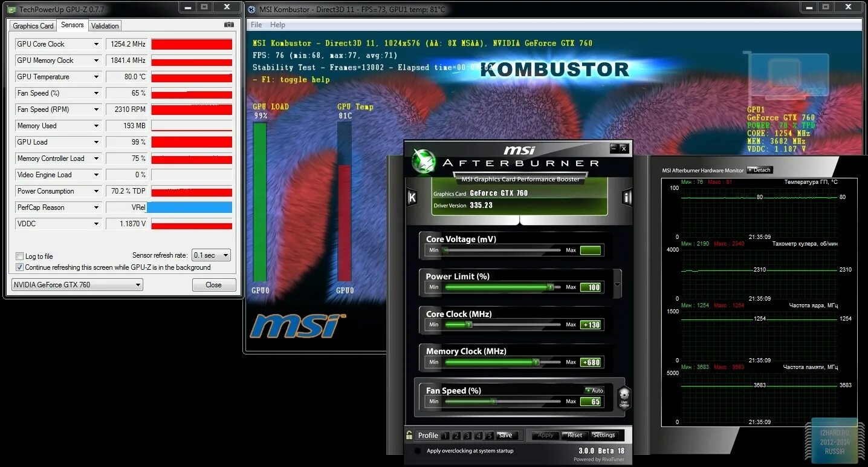Screen dimensions: 868x467
Task: Click the Kombustor window title icon
Action: [252, 9]
